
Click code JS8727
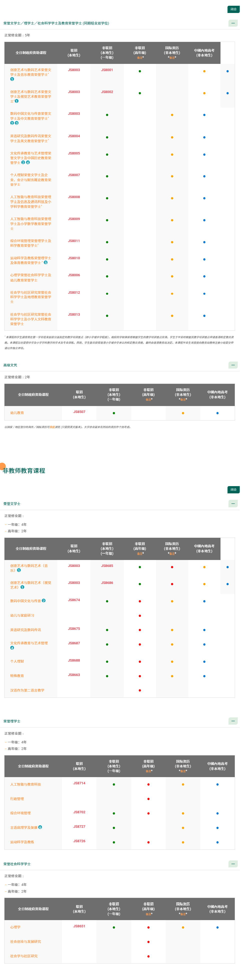[79, 827]
